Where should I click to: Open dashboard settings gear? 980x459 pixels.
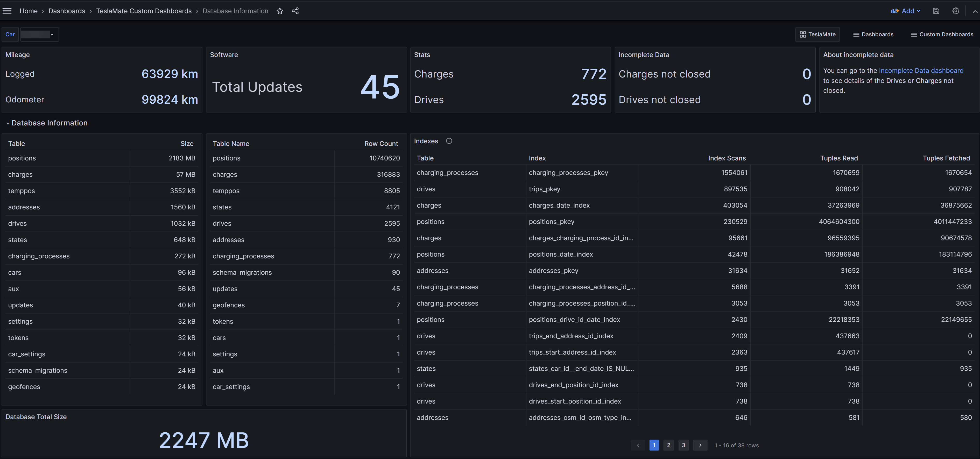[955, 11]
